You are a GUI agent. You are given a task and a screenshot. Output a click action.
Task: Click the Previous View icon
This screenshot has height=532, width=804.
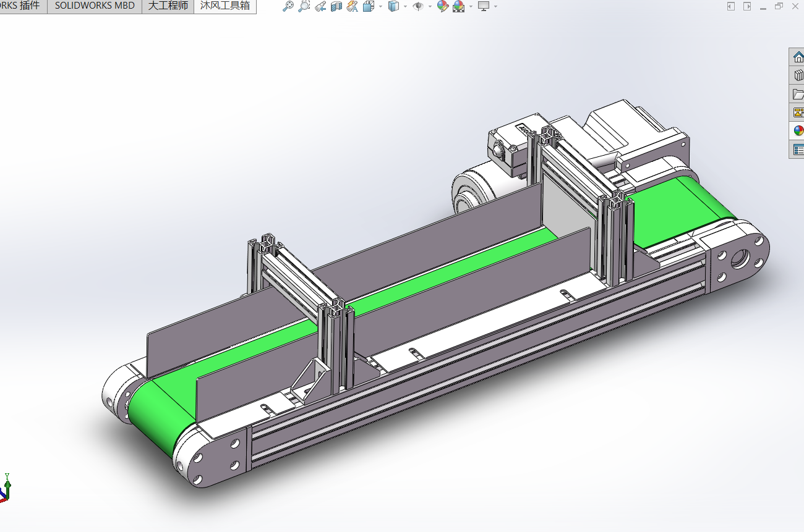coord(320,6)
